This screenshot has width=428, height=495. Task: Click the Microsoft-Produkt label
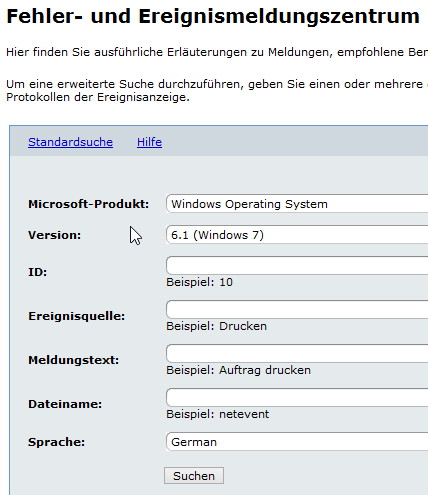click(x=88, y=204)
